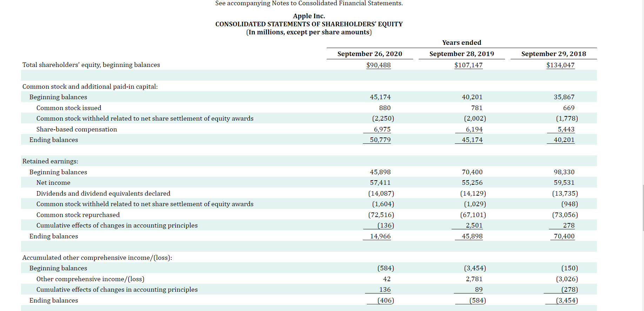This screenshot has height=311, width=644.
Task: Click share-based compensation value 6,975
Action: click(x=382, y=129)
